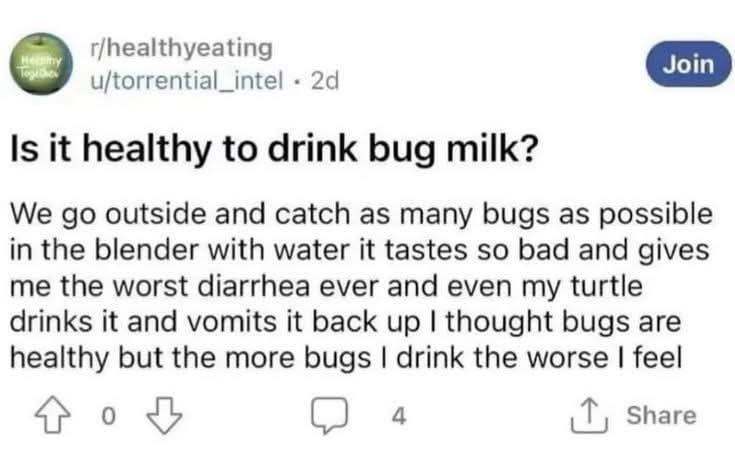Click the line starting 'drinks it and vomits'
Screen dimensions: 735x467
coord(345,322)
